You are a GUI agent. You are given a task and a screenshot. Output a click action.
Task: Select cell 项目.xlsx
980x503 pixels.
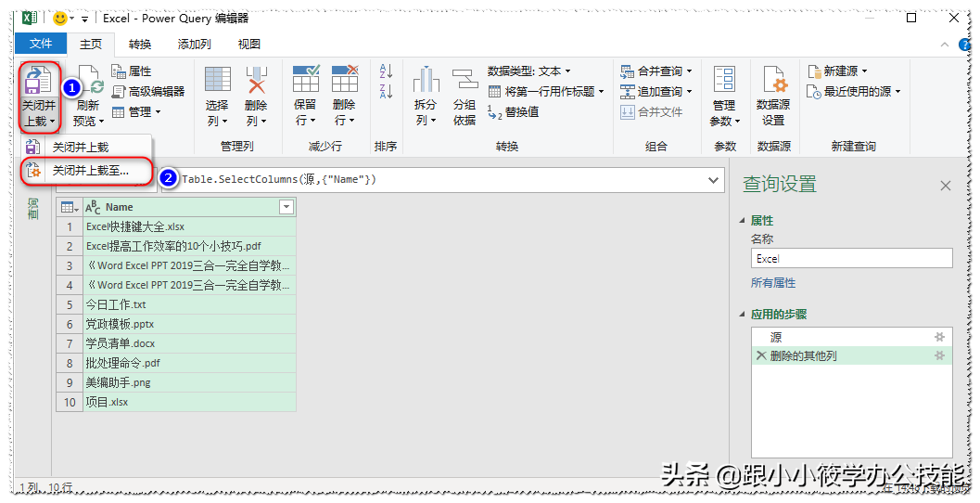pos(189,402)
